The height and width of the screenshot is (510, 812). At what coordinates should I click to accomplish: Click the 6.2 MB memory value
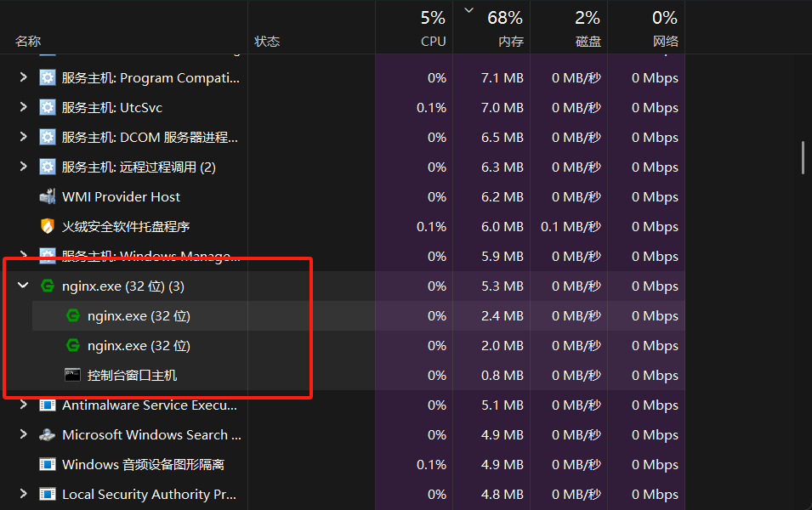(502, 196)
